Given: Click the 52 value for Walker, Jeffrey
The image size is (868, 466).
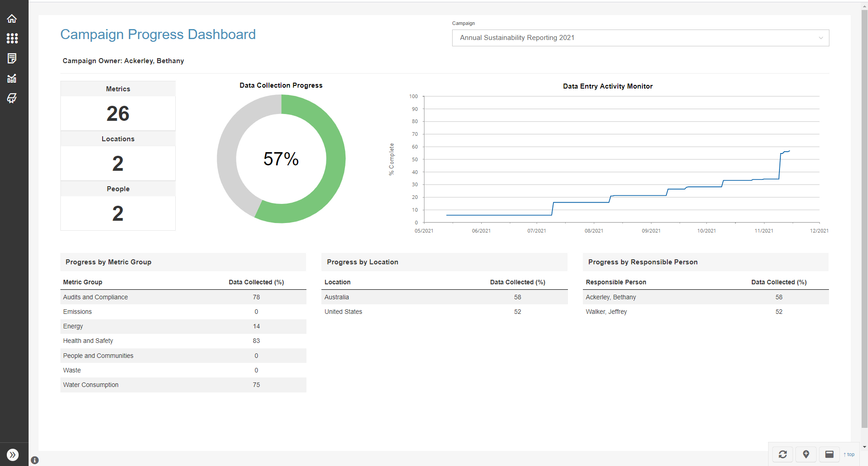Looking at the screenshot, I should click(779, 312).
